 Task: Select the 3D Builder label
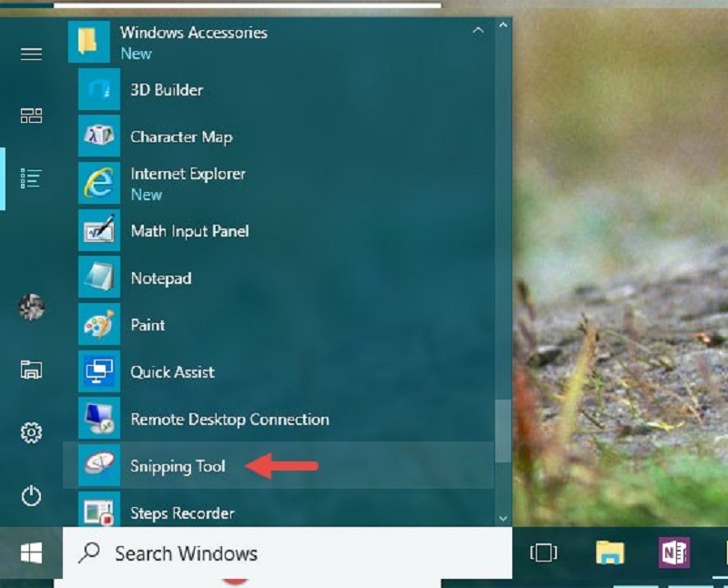(167, 89)
